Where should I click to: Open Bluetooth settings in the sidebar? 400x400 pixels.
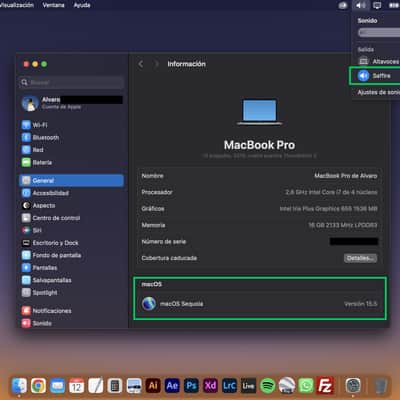pos(72,138)
